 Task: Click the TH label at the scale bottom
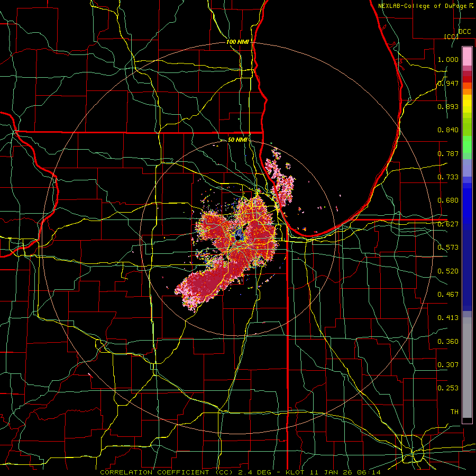(454, 411)
